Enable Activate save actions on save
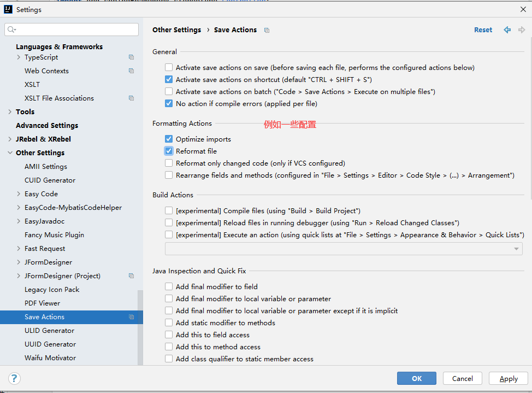 [169, 67]
